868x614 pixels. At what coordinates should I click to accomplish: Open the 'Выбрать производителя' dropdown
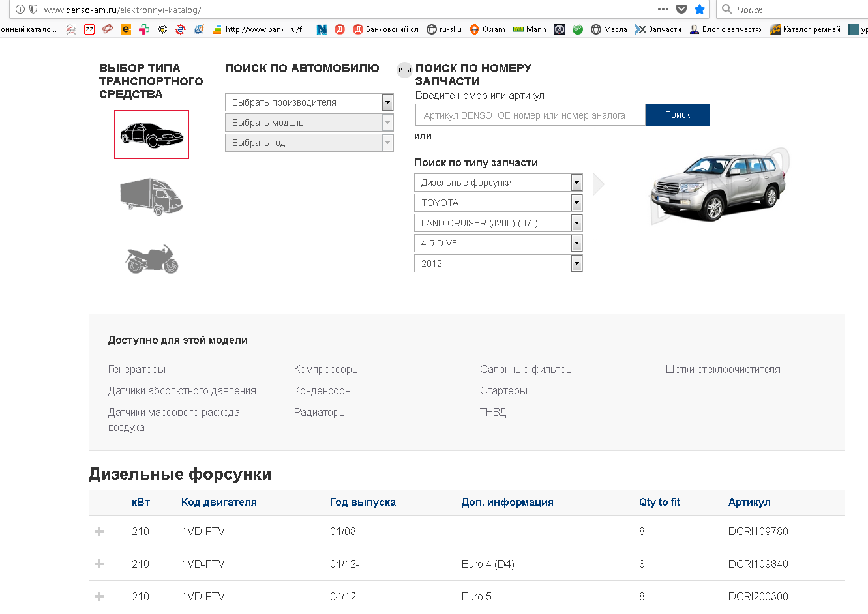coord(309,102)
